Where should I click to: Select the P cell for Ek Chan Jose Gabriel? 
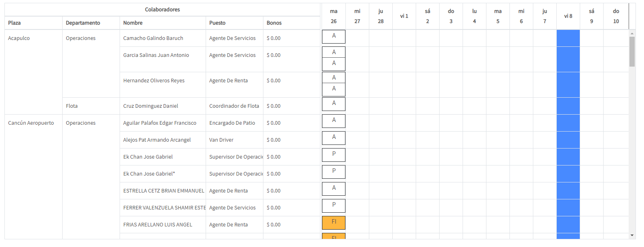pos(333,155)
